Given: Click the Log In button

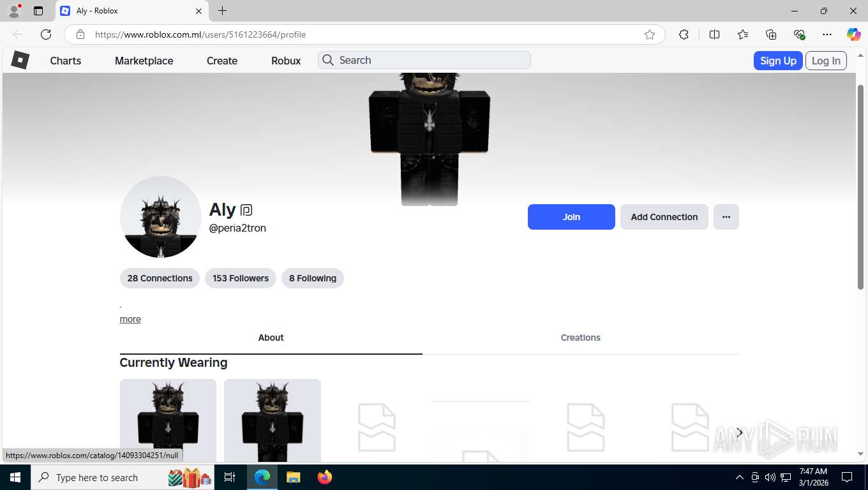Looking at the screenshot, I should point(826,61).
